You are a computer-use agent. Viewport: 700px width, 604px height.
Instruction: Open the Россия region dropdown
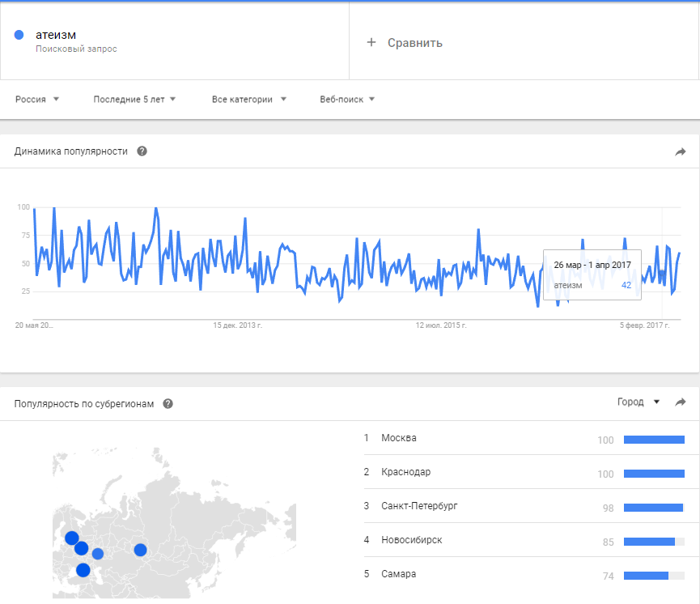pyautogui.click(x=37, y=100)
